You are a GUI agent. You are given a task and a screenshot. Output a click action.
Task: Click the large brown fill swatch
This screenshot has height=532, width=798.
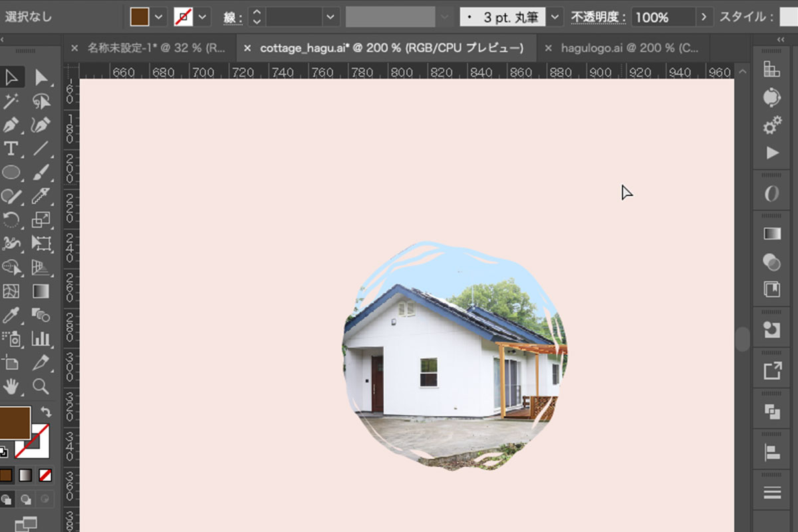coord(15,424)
